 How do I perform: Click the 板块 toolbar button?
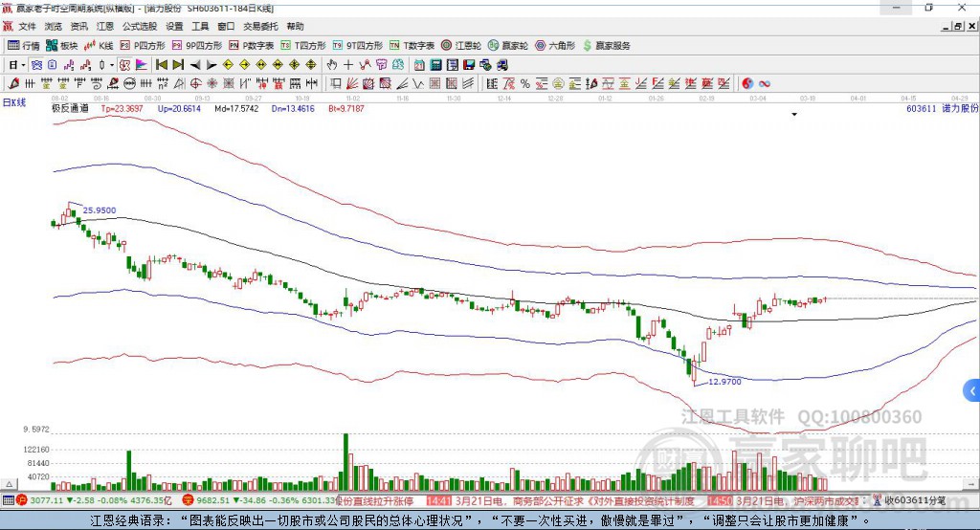[62, 46]
